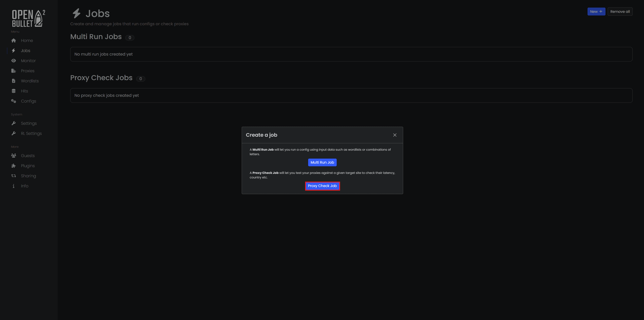
Task: Open RL Settings from the sidebar
Action: 13,133
